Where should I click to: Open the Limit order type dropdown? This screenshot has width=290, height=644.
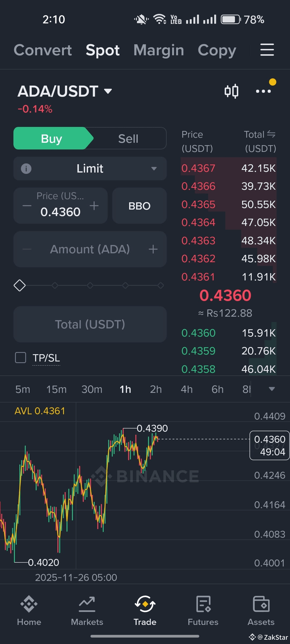[x=90, y=169]
